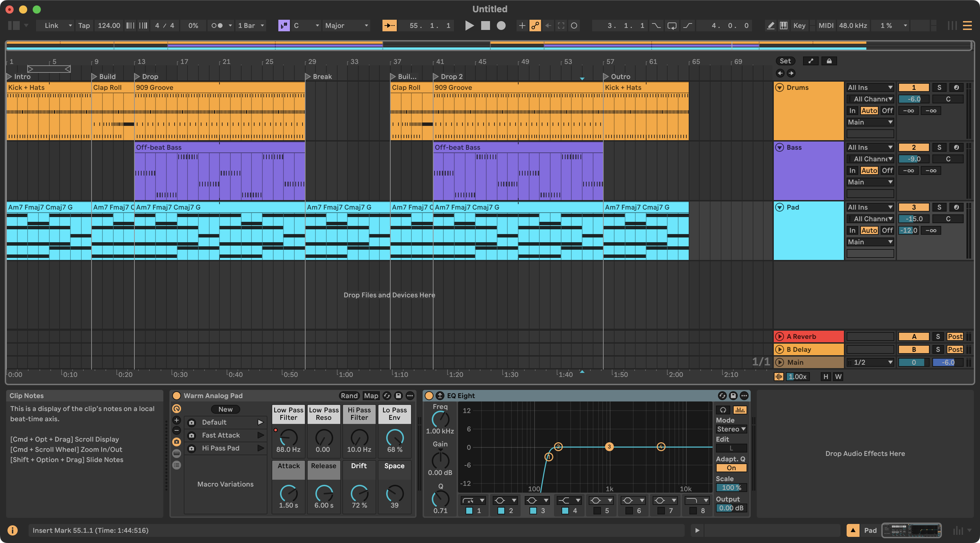The width and height of the screenshot is (980, 543).
Task: Select the Drop 2 locator marker
Action: 436,77
